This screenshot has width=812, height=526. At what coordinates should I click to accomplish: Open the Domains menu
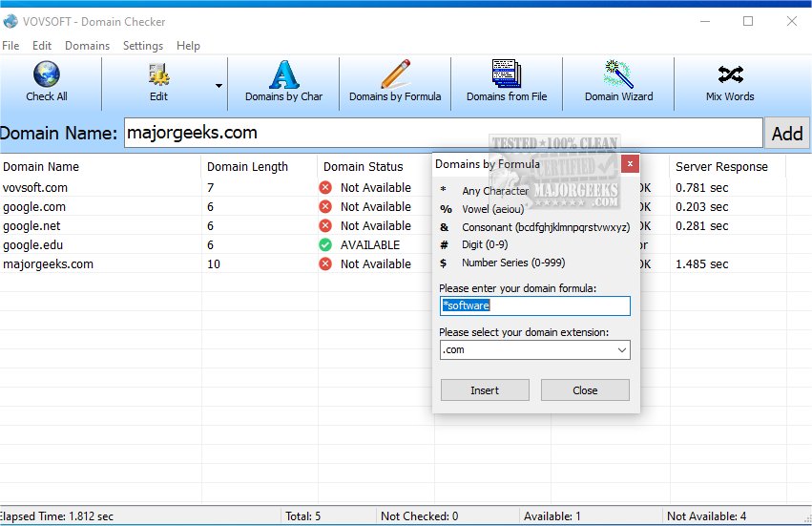[x=88, y=46]
